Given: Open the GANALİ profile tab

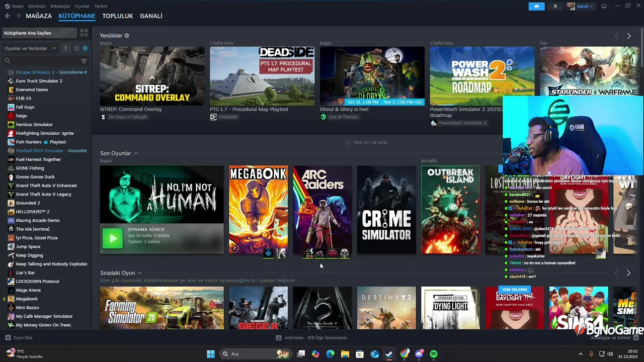Looking at the screenshot, I should (151, 16).
